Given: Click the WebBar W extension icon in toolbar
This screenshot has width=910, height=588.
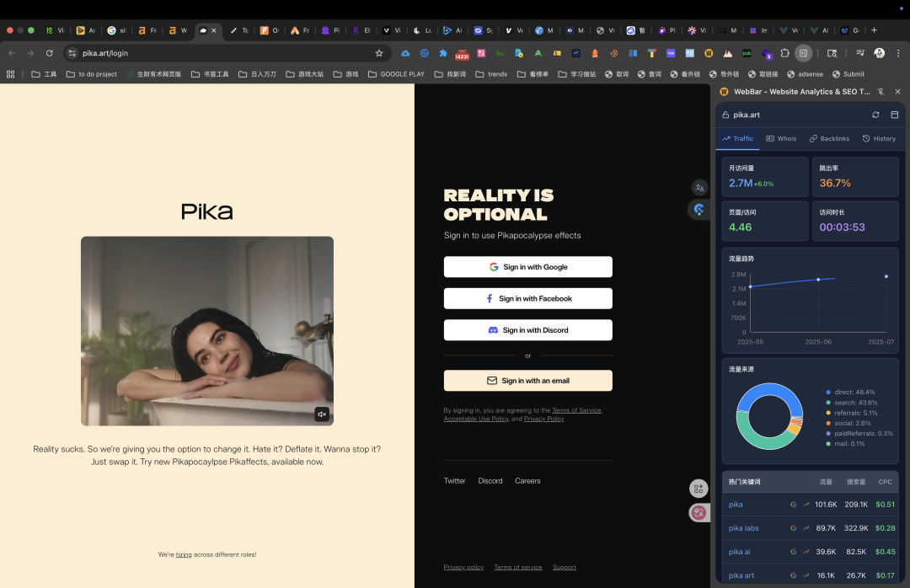Looking at the screenshot, I should point(709,53).
